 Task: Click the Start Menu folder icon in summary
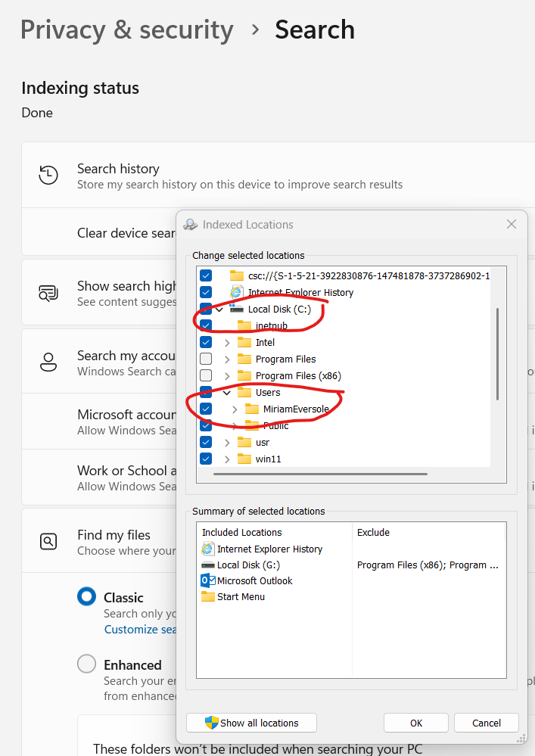tap(208, 597)
